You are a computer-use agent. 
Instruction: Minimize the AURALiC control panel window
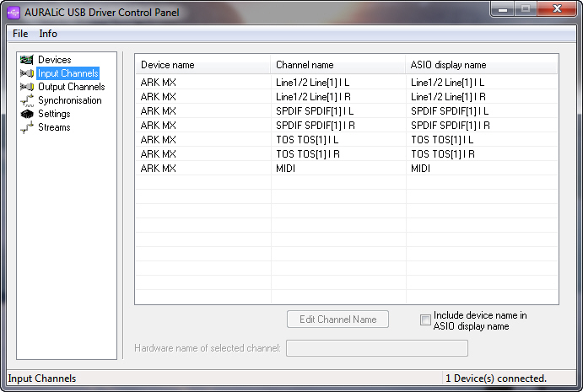503,9
